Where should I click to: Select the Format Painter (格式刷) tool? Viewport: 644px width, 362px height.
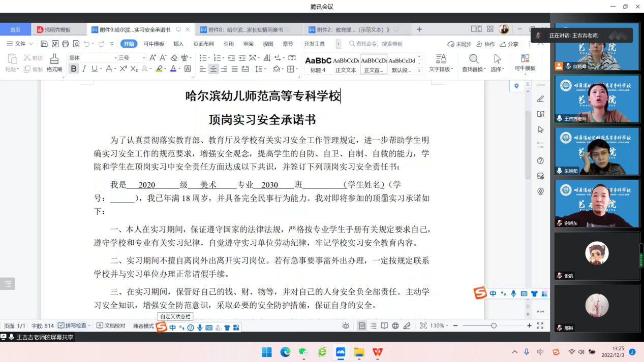click(x=54, y=63)
